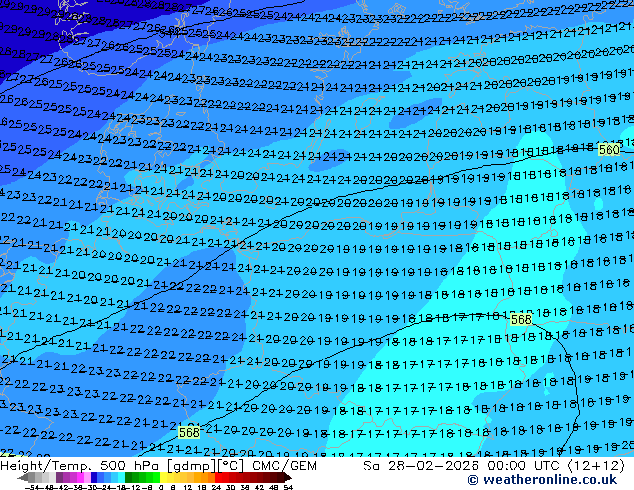Click the bright red swatch in legend
The height and width of the screenshot is (490, 634).
(x=218, y=477)
